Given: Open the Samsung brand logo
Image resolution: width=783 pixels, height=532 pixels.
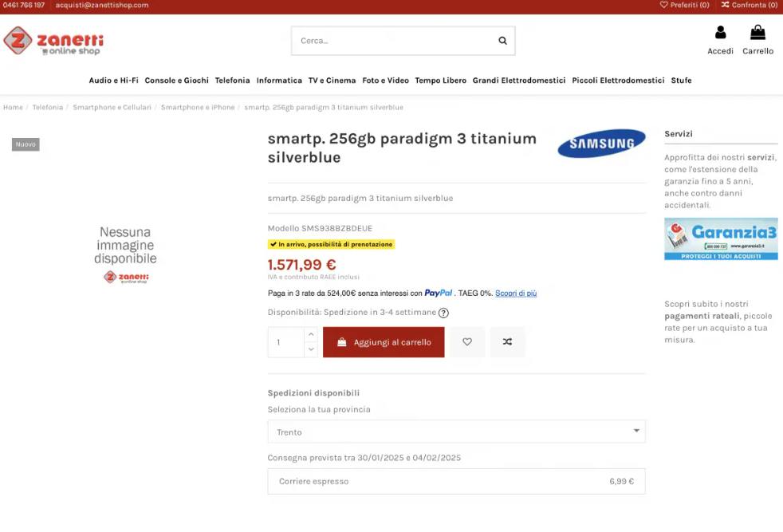Looking at the screenshot, I should 601,144.
